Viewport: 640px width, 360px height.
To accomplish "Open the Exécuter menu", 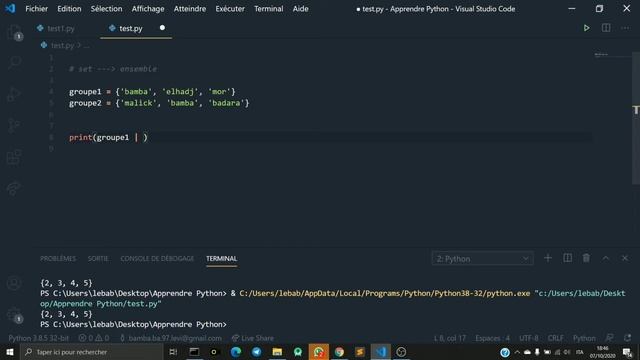I will point(230,9).
